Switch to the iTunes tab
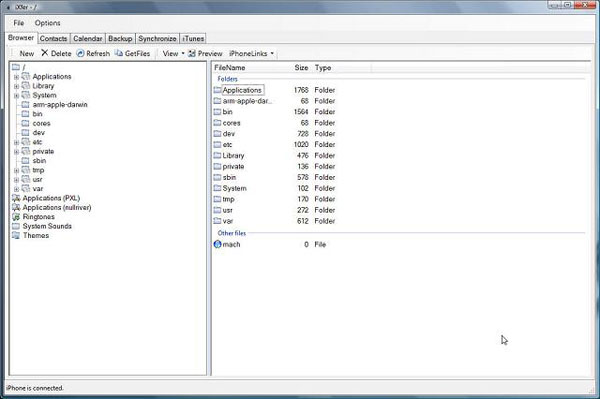 193,39
